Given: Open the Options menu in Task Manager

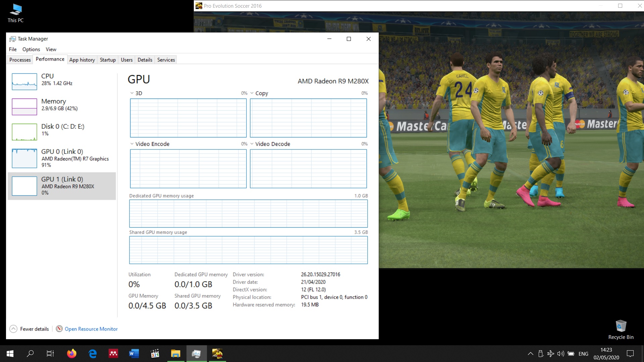Looking at the screenshot, I should tap(31, 49).
